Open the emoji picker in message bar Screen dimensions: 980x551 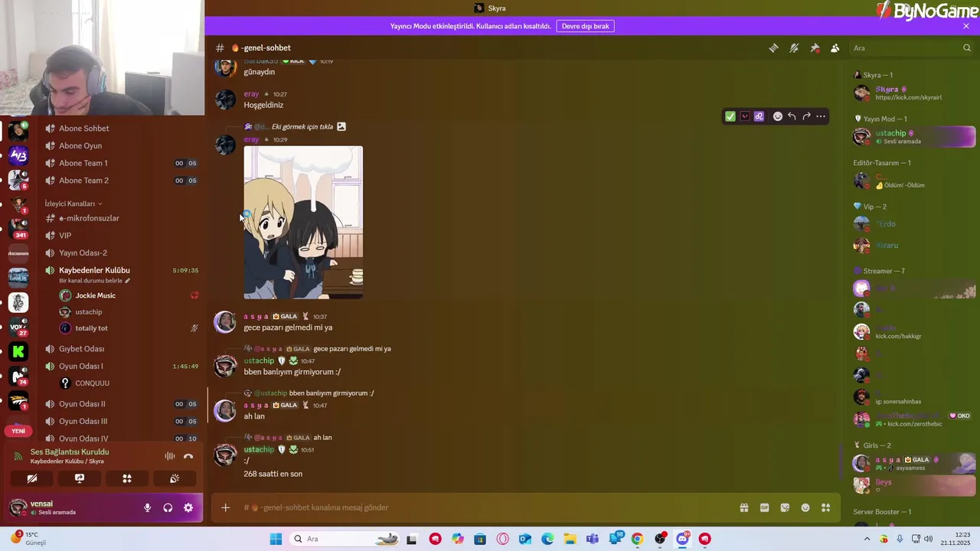point(805,507)
